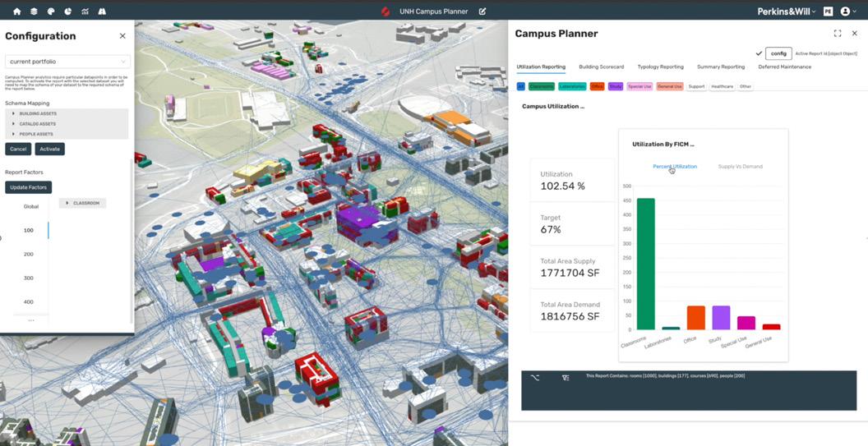Click the Activate button
868x446 pixels.
(50, 149)
